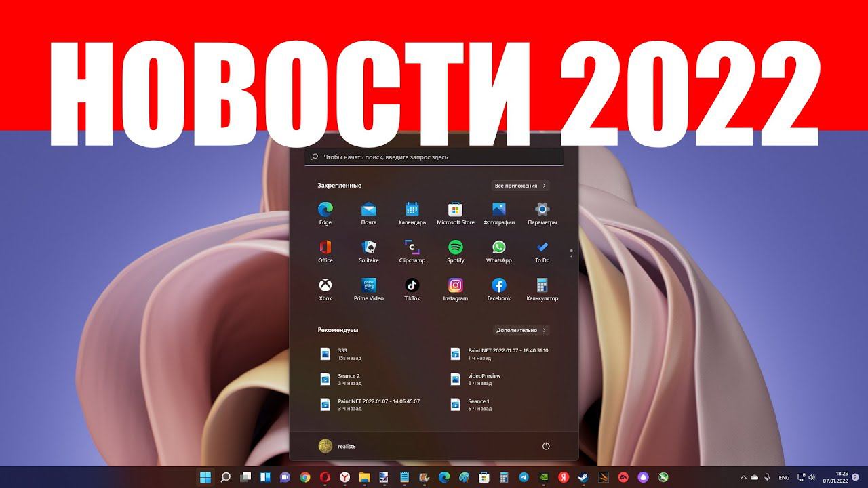Launch Microsoft Store from pinned apps

(456, 213)
